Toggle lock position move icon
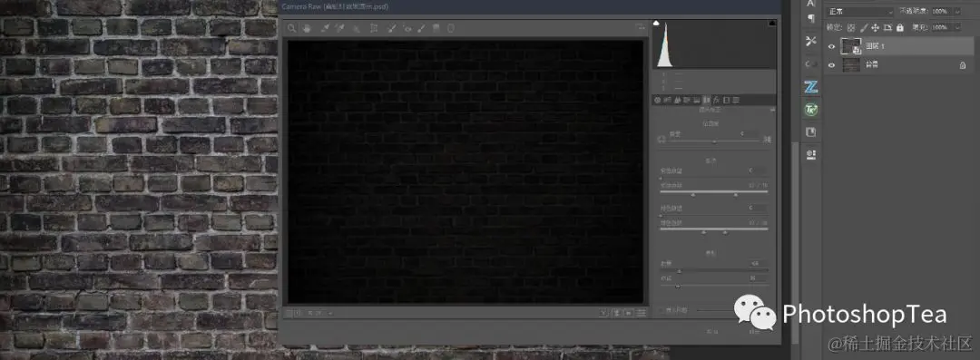 point(875,27)
